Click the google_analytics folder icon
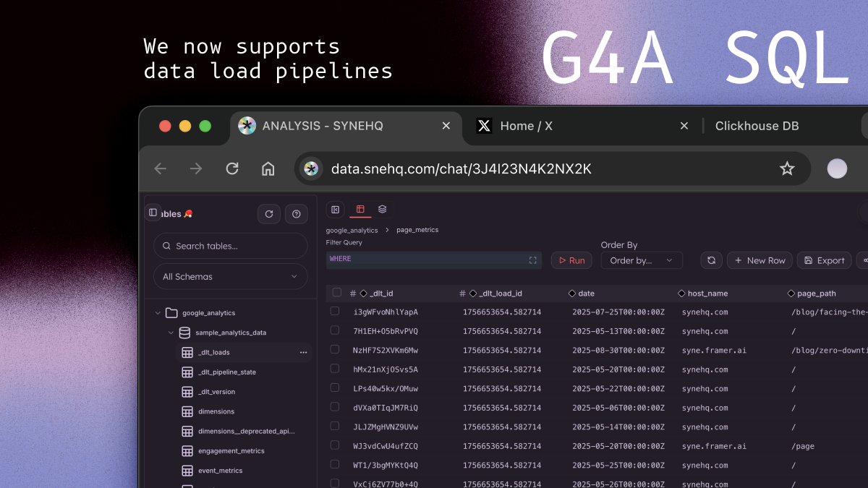The height and width of the screenshot is (488, 868). pos(171,313)
